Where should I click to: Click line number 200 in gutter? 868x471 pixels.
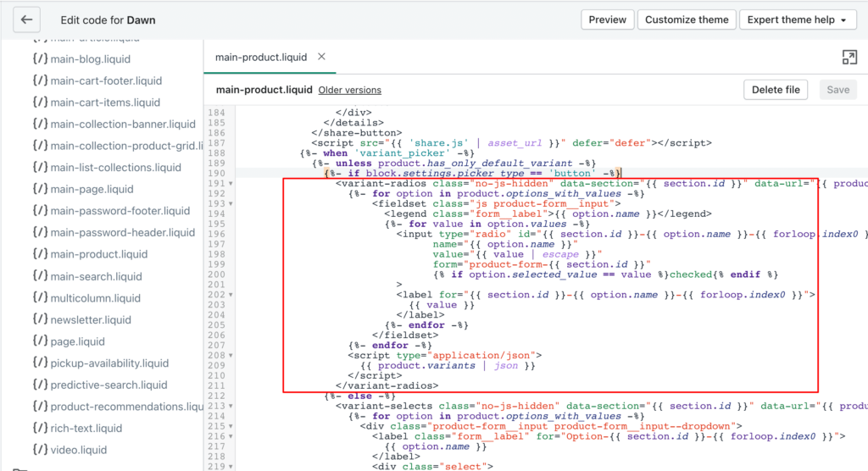point(216,274)
